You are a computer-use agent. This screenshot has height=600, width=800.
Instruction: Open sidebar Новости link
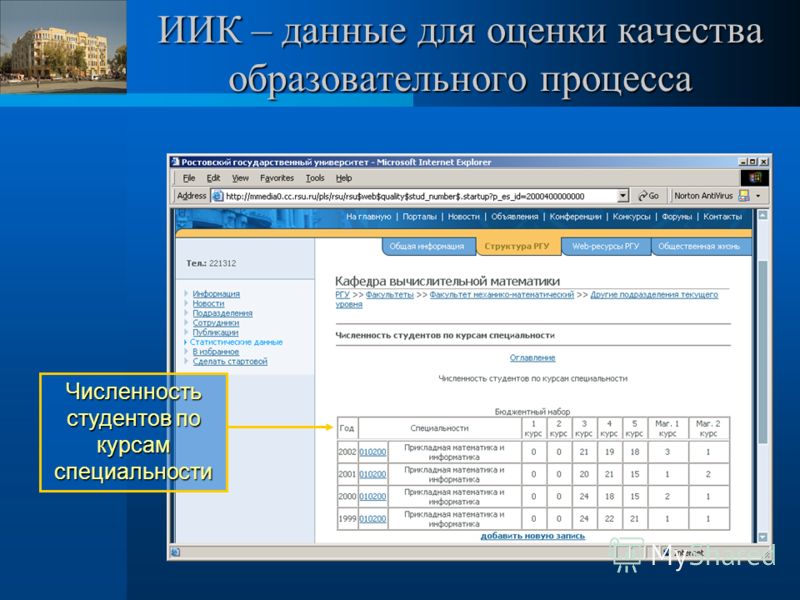[208, 304]
